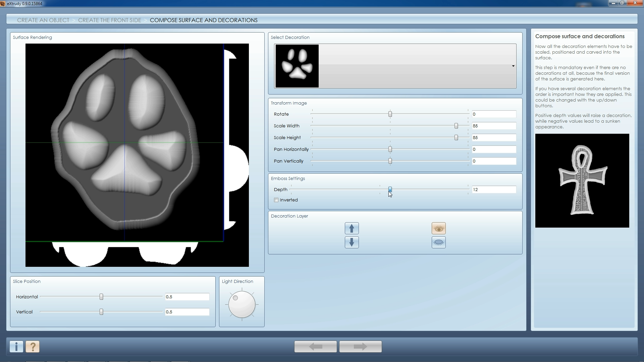Hide decoration using closed eye icon
644x362 pixels.
[438, 242]
